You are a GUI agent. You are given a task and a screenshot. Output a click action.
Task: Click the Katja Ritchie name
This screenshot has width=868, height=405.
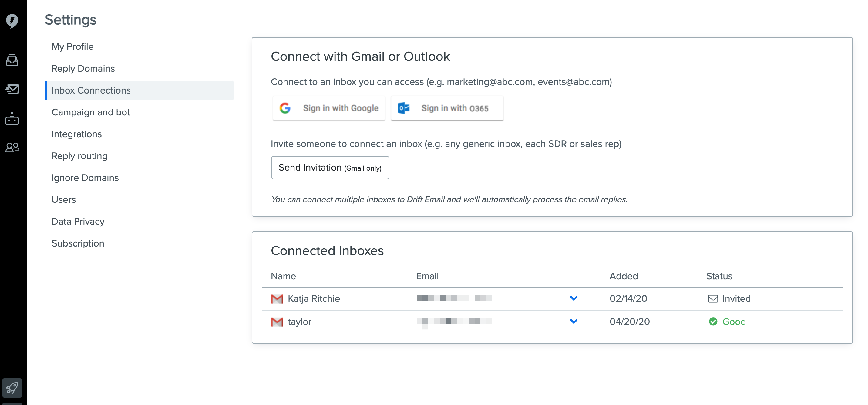point(314,299)
